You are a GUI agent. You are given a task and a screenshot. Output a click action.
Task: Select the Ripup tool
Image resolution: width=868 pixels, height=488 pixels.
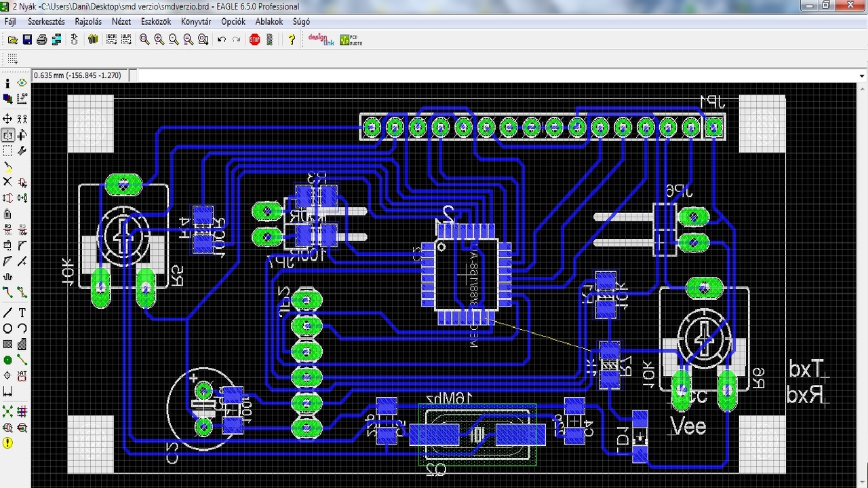coord(22,293)
